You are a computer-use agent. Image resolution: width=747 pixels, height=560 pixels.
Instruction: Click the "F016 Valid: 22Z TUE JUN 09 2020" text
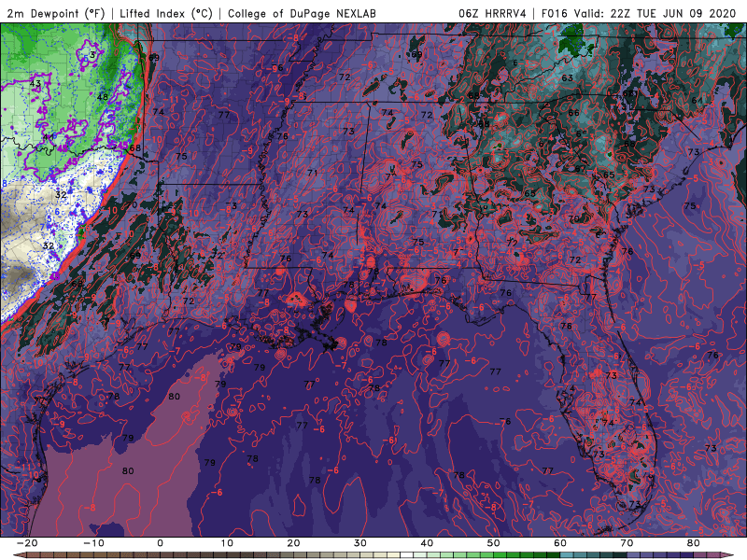[639, 13]
